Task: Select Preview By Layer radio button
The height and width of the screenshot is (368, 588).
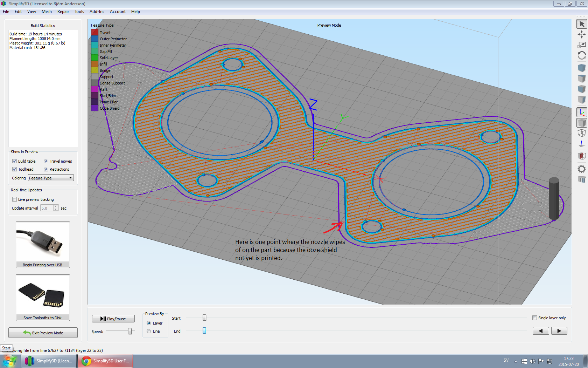Action: click(x=149, y=323)
